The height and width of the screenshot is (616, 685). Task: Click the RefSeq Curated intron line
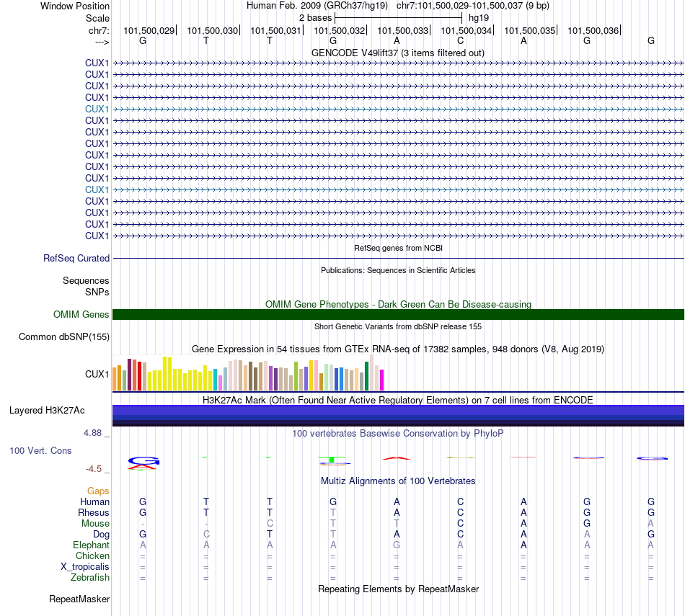398,259
